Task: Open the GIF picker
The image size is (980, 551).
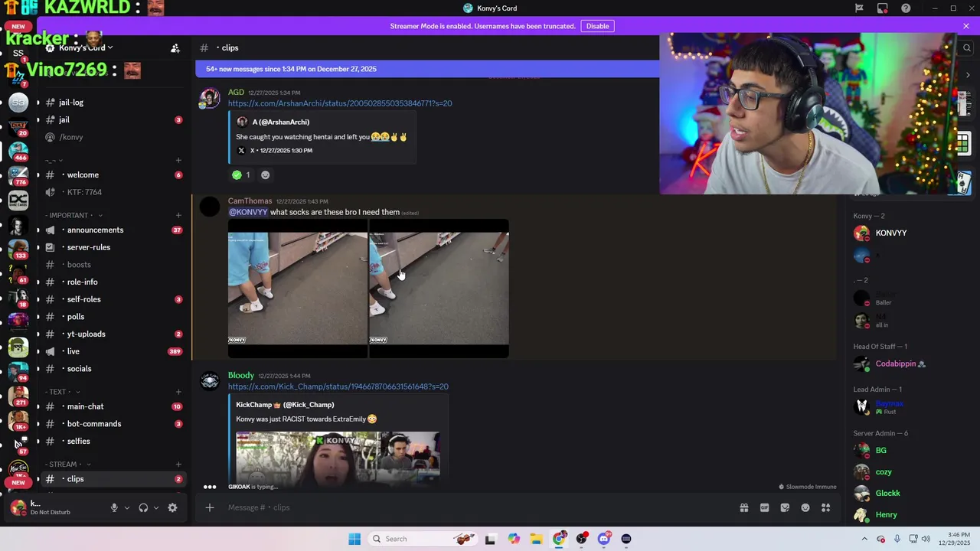Action: [764, 507]
